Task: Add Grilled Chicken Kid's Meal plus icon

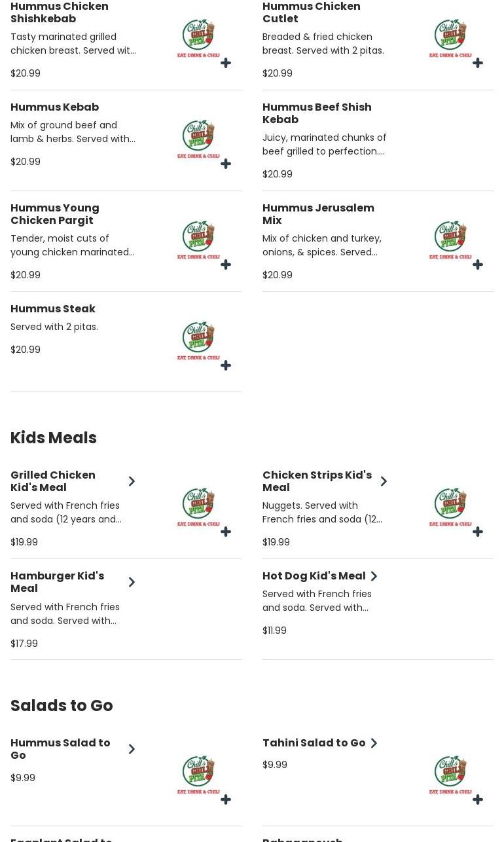Action: point(226,532)
